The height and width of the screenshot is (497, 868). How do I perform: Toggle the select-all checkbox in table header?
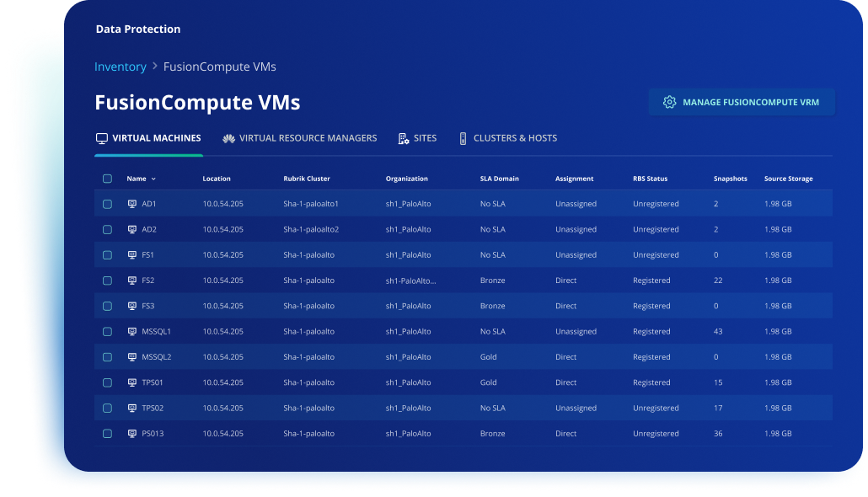[x=107, y=179]
